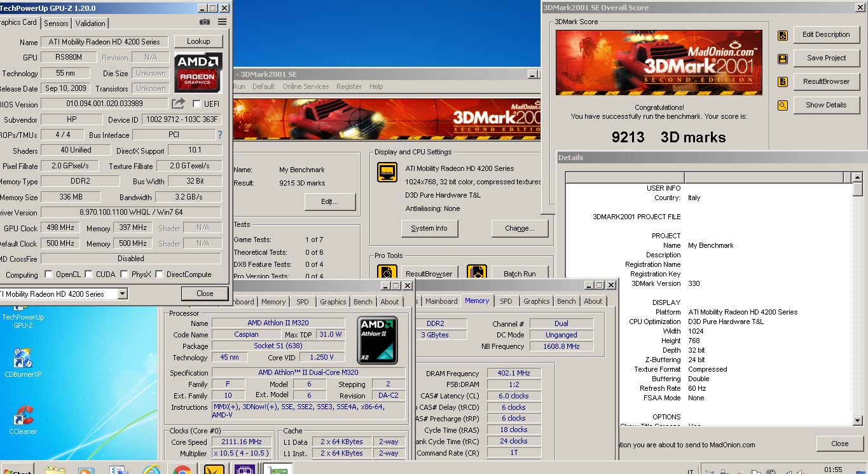The width and height of the screenshot is (868, 474).
Task: Open Internet Explorer from the taskbar
Action: point(151,470)
